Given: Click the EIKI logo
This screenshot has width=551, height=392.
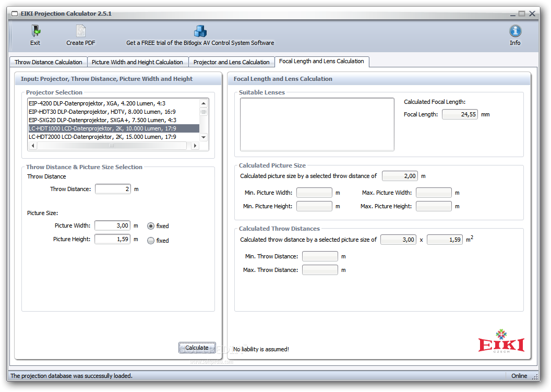Looking at the screenshot, I should click(x=501, y=341).
